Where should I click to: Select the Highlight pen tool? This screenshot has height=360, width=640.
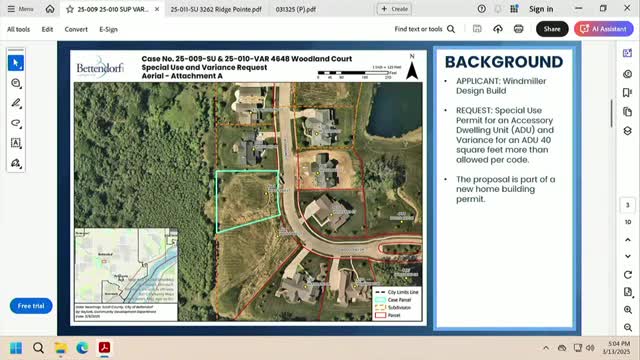tap(16, 103)
